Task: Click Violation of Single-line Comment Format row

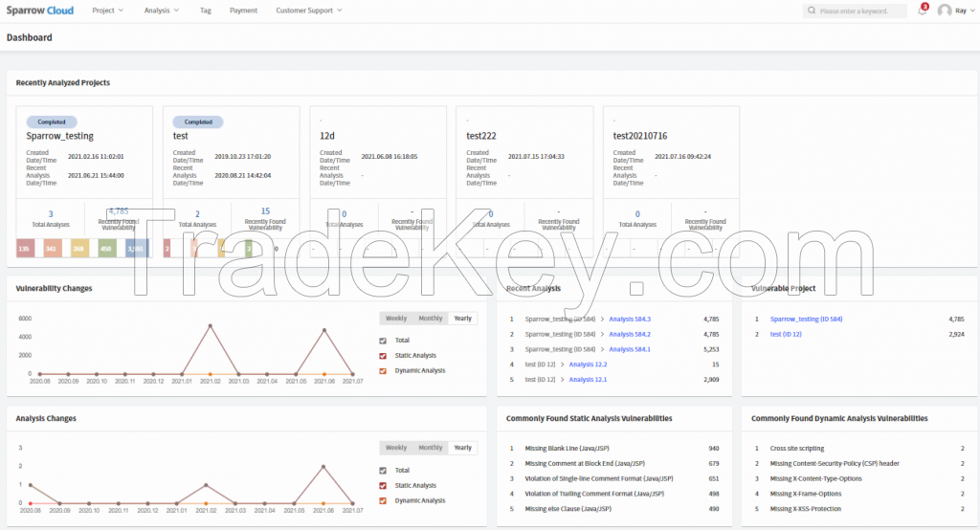Action: click(613, 478)
